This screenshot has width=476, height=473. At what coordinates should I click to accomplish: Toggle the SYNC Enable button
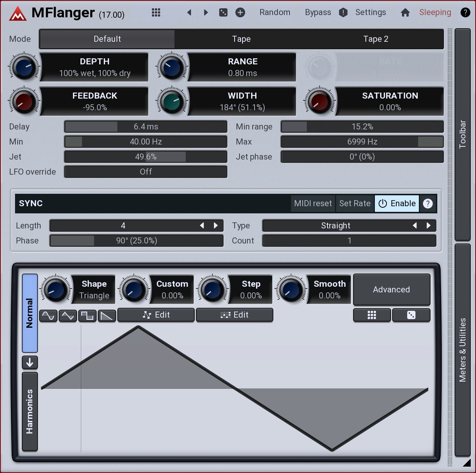(397, 204)
